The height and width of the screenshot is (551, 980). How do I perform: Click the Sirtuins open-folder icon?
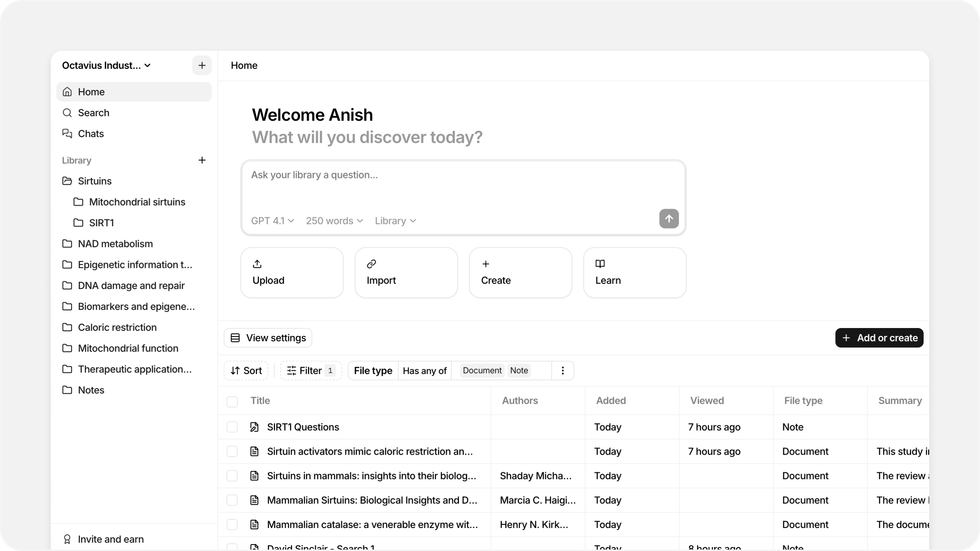pyautogui.click(x=67, y=181)
